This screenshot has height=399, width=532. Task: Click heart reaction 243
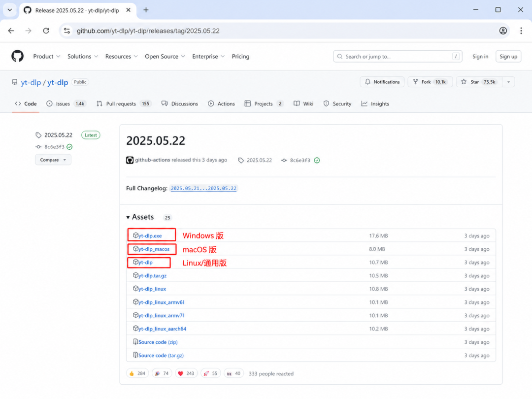pos(186,373)
